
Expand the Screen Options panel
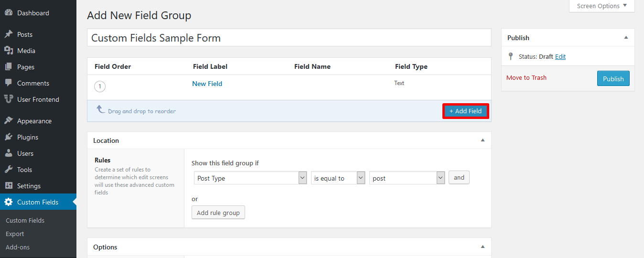(x=601, y=6)
